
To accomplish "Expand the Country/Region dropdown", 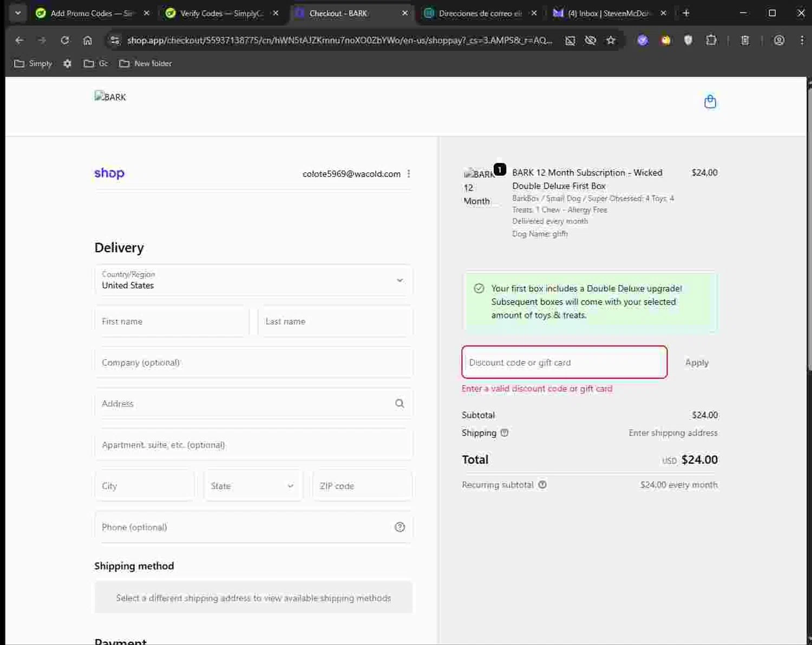I will 254,280.
